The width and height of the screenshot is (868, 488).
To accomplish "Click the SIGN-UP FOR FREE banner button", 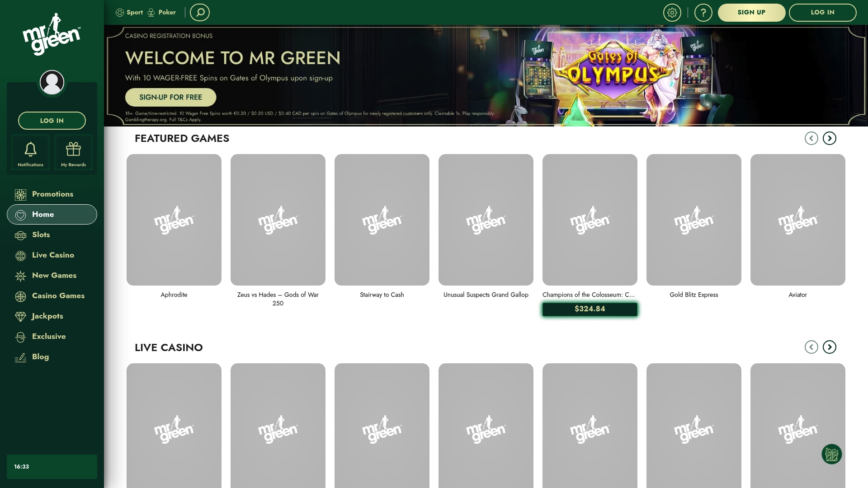I will coord(170,97).
